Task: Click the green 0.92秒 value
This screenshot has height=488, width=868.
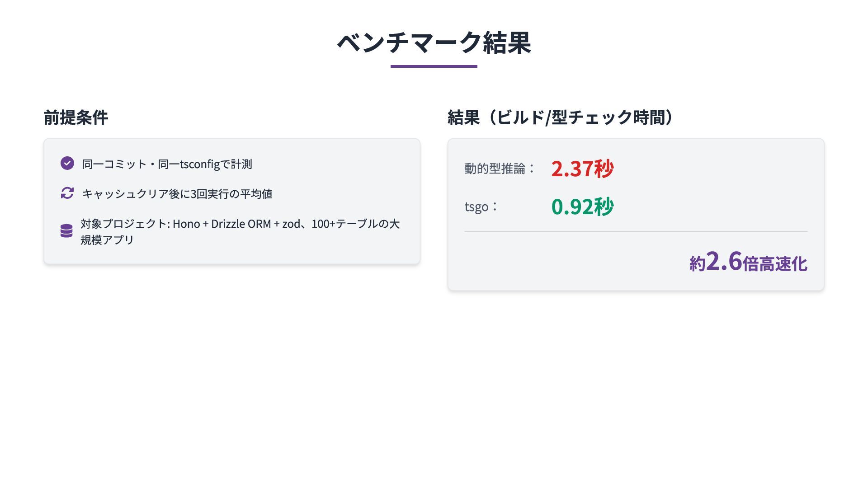Action: 582,206
